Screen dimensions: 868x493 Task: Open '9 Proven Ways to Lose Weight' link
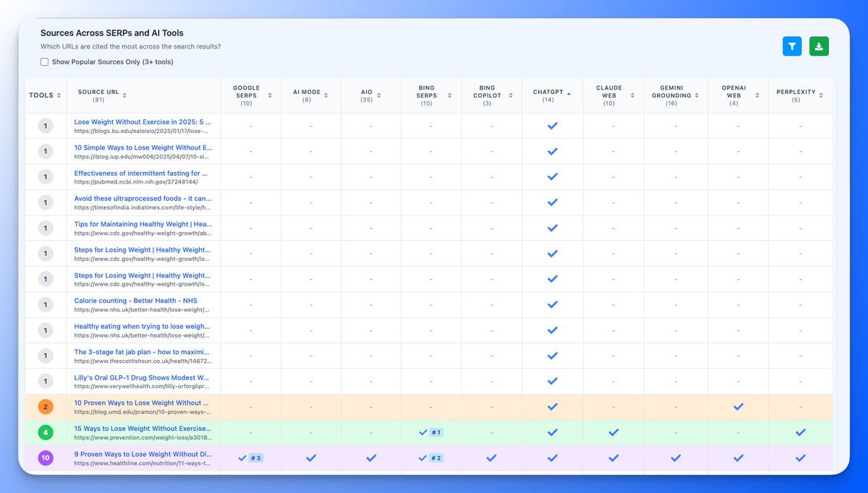(143, 454)
